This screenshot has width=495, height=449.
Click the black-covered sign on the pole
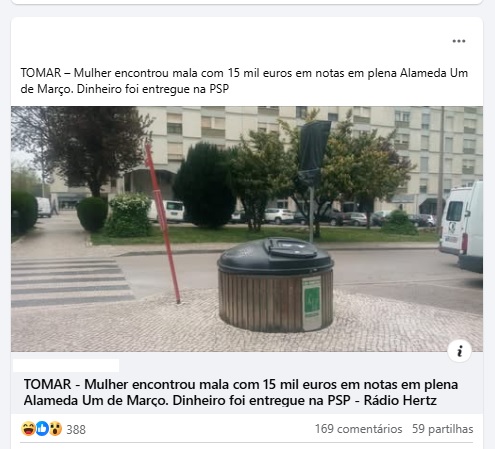[312, 153]
